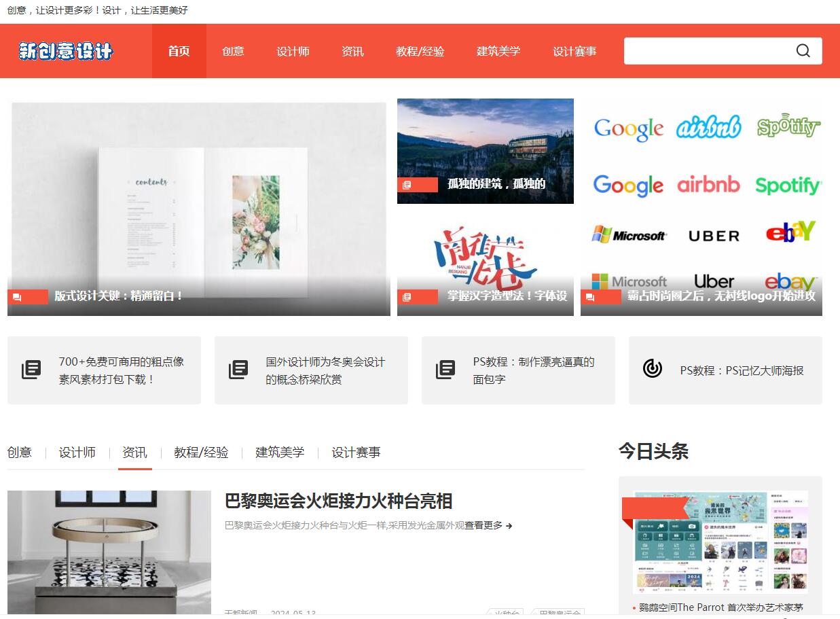The height and width of the screenshot is (619, 840).
Task: Open 设计赛事 in the top navigation
Action: tap(574, 51)
